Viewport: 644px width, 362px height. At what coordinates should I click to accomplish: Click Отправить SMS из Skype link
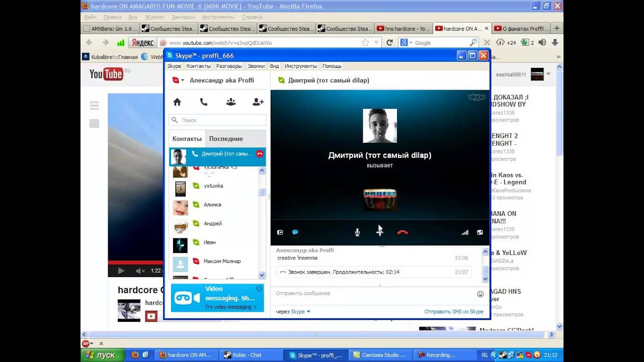coord(454,312)
